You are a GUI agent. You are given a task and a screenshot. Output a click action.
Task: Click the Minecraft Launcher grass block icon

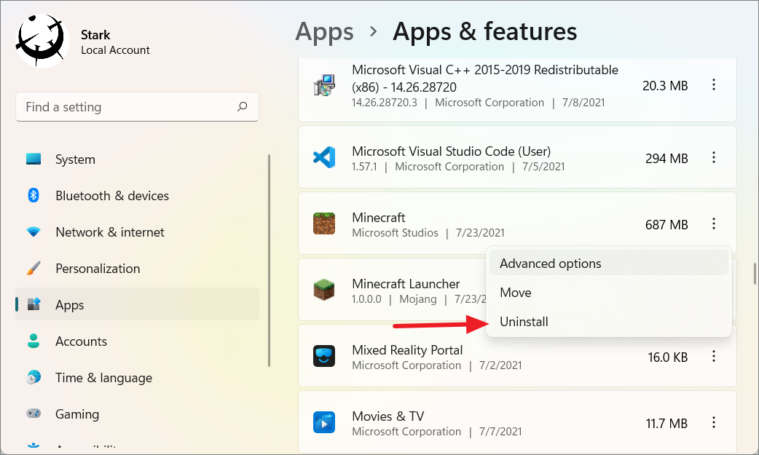click(324, 290)
